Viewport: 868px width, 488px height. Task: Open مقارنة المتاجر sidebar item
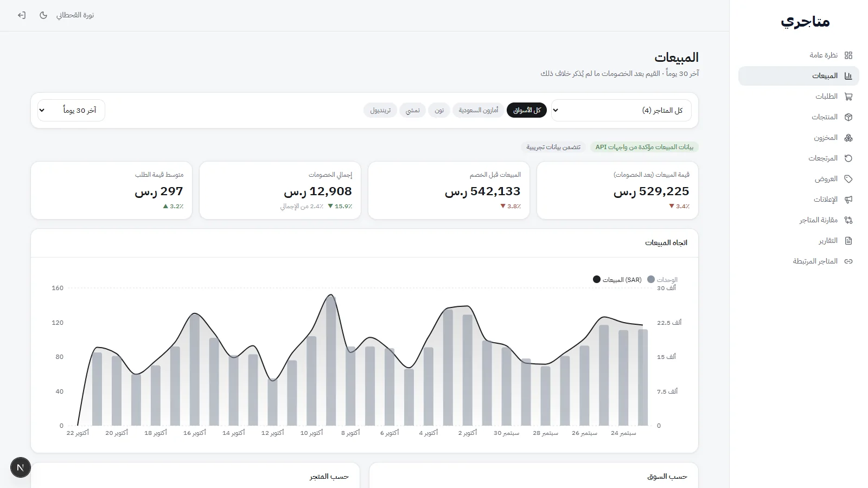[799, 220]
